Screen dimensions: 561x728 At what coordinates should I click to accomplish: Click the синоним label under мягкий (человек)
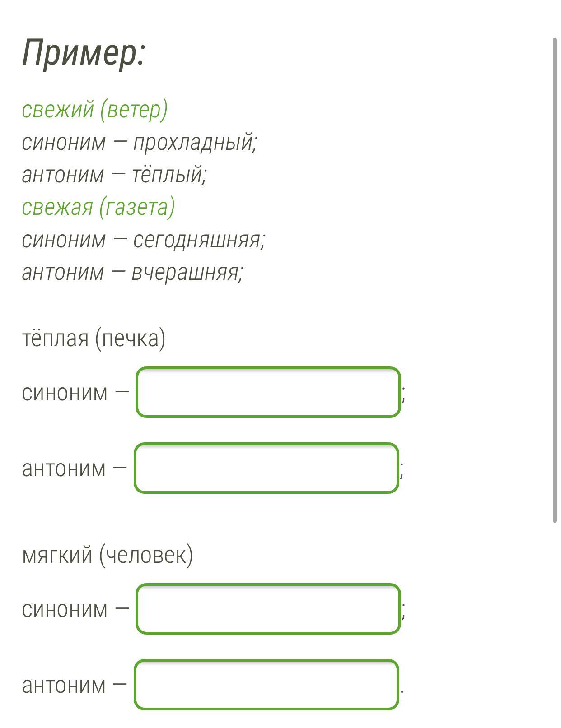(65, 609)
